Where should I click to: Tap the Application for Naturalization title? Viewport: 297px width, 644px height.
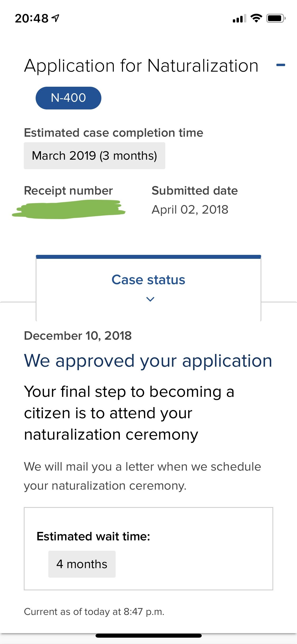(141, 66)
